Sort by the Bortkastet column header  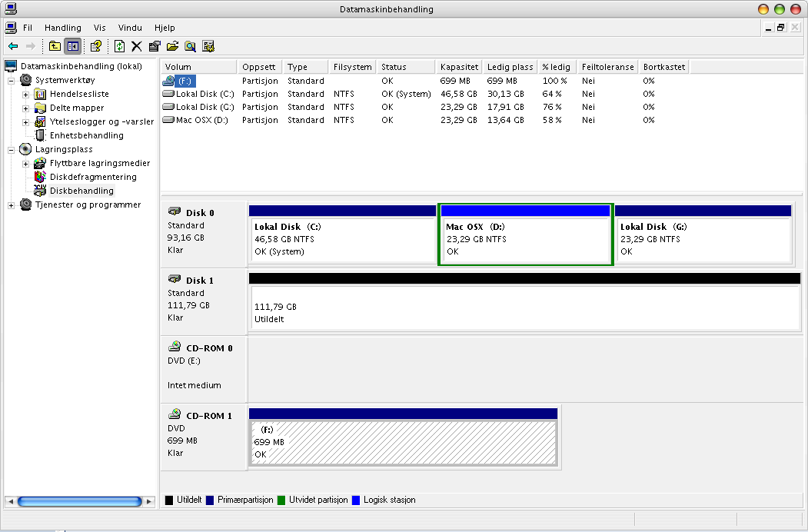click(x=663, y=67)
